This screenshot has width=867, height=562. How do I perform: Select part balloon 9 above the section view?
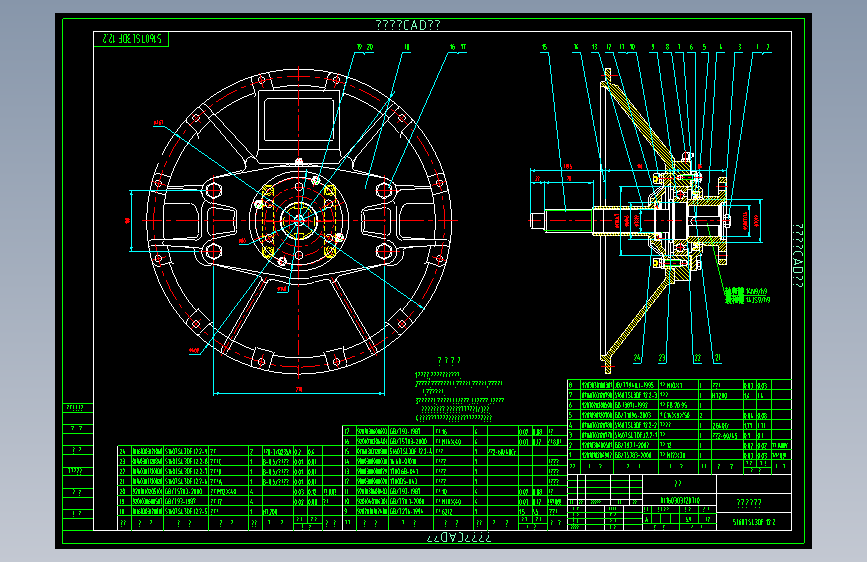(652, 48)
